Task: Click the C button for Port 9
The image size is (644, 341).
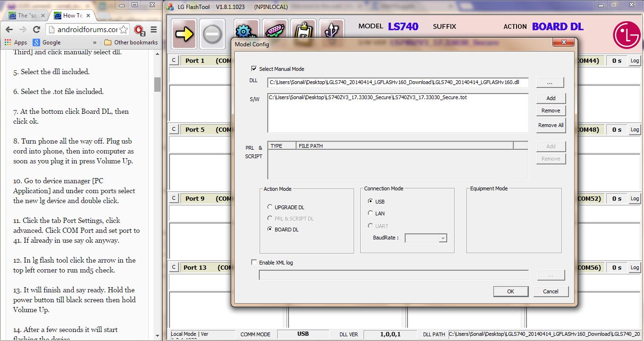Action: (174, 198)
